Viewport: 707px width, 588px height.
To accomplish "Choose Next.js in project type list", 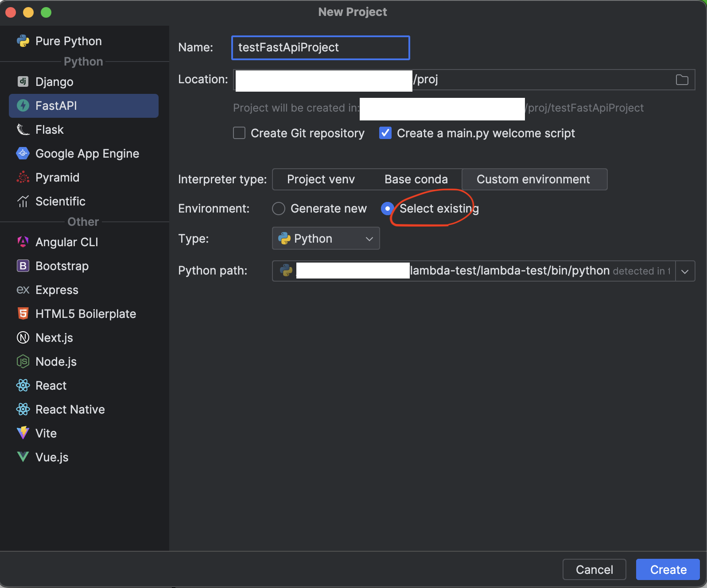I will click(84, 338).
